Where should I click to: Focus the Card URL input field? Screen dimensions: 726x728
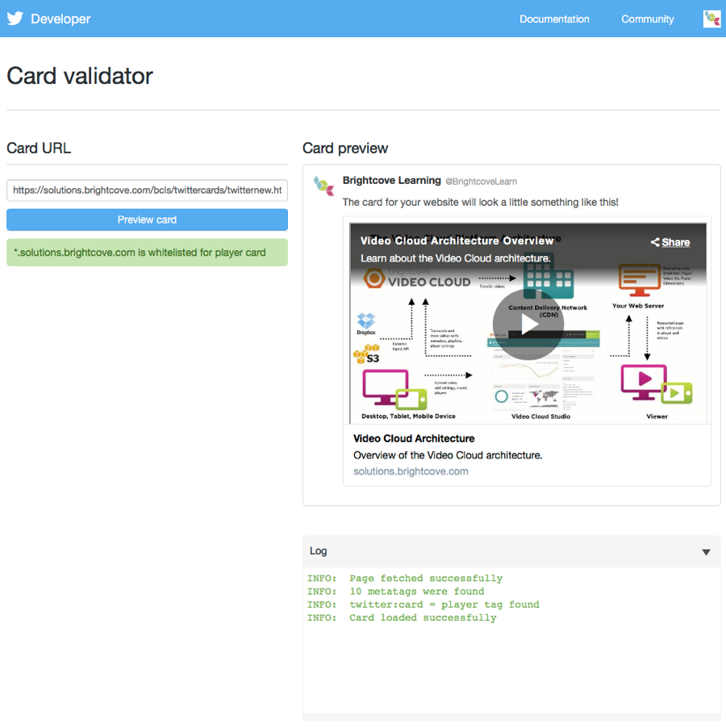147,190
